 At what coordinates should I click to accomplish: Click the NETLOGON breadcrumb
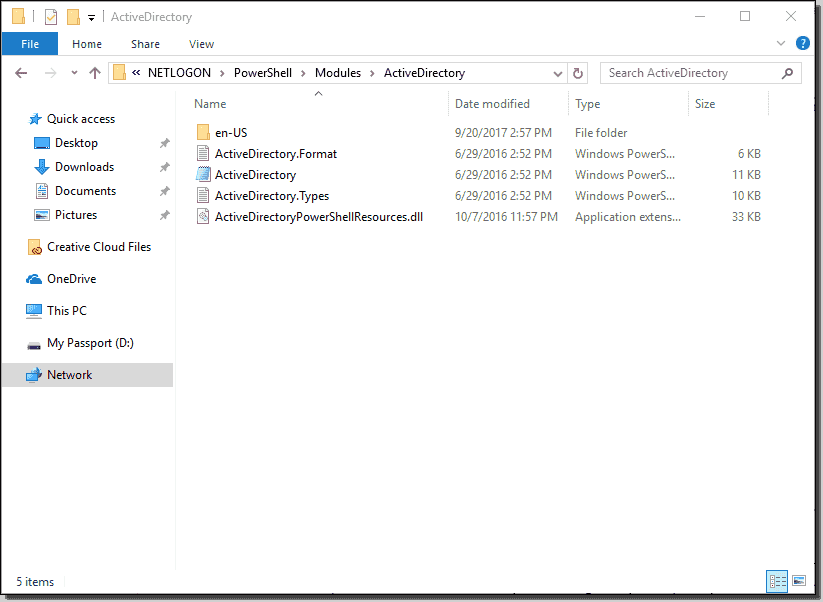pos(179,73)
